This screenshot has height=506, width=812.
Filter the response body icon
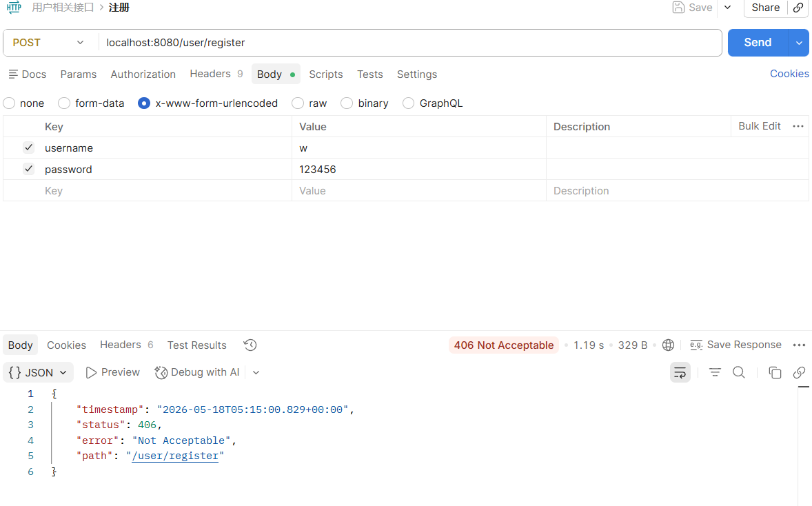point(715,372)
